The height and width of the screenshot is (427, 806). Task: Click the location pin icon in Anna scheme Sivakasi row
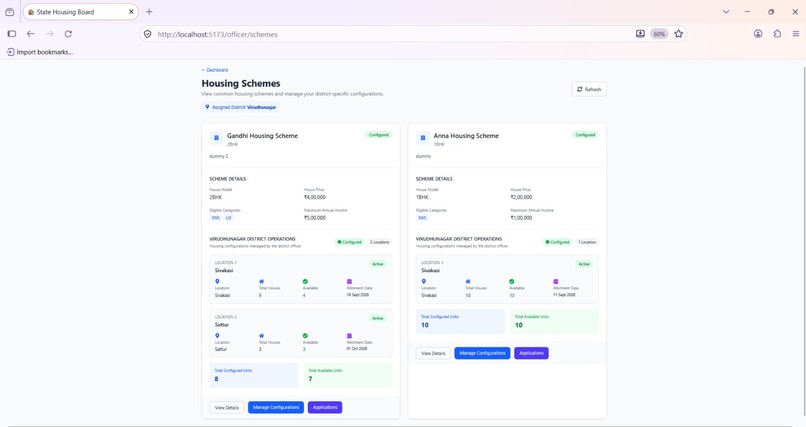(424, 282)
